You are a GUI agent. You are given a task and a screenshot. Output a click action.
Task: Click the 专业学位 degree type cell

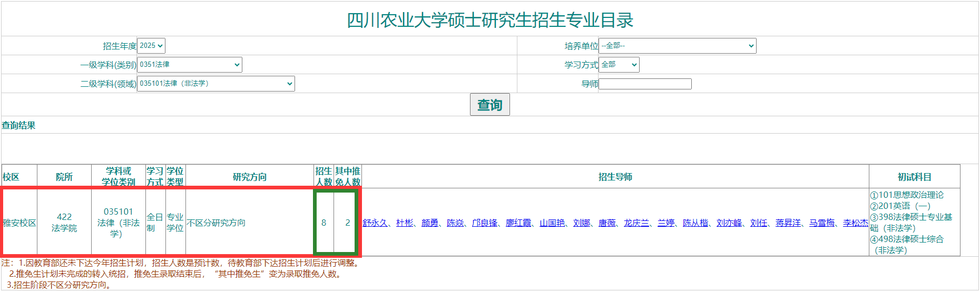pos(175,223)
